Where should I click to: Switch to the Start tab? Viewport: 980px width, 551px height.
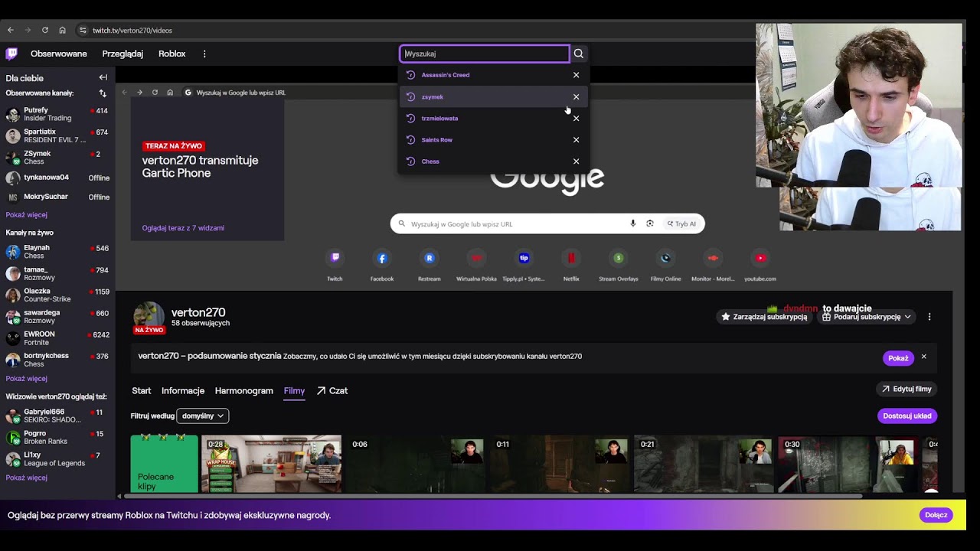point(142,391)
